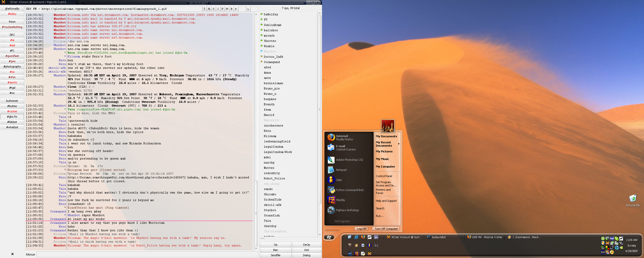
Task: Switch to Winamp Doomsword taskbar item
Action: [x=525, y=237]
